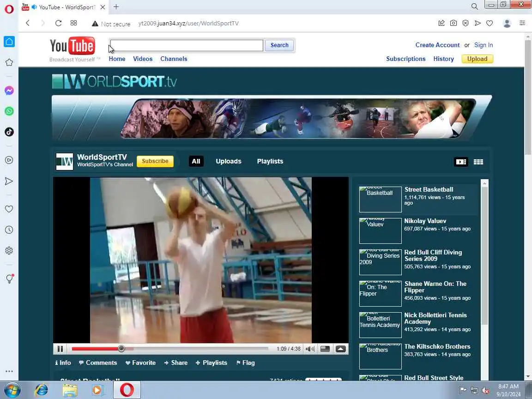
Task: Click Create Account link
Action: click(437, 45)
